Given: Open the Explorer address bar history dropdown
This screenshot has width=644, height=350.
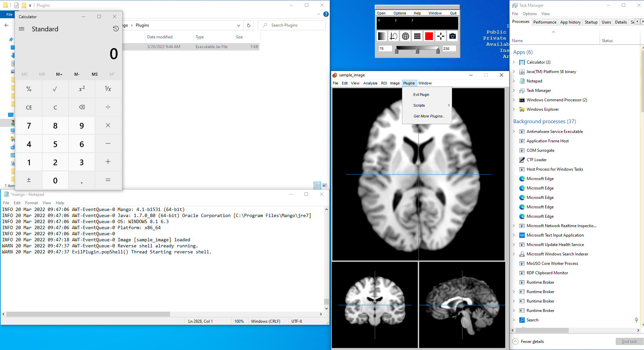Looking at the screenshot, I should coord(238,25).
